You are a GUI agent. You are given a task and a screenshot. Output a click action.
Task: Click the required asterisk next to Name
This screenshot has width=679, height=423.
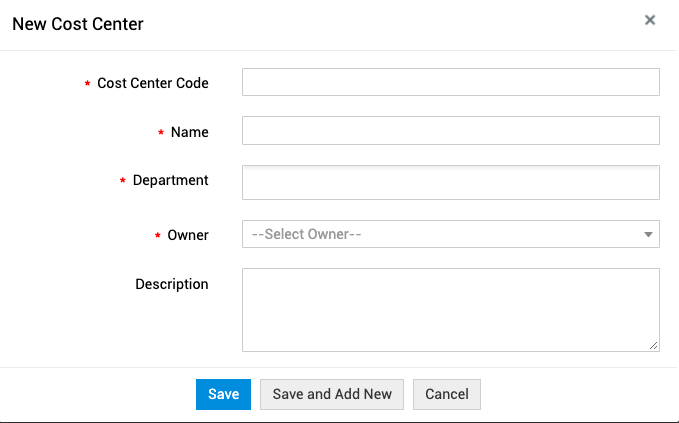[161, 133]
